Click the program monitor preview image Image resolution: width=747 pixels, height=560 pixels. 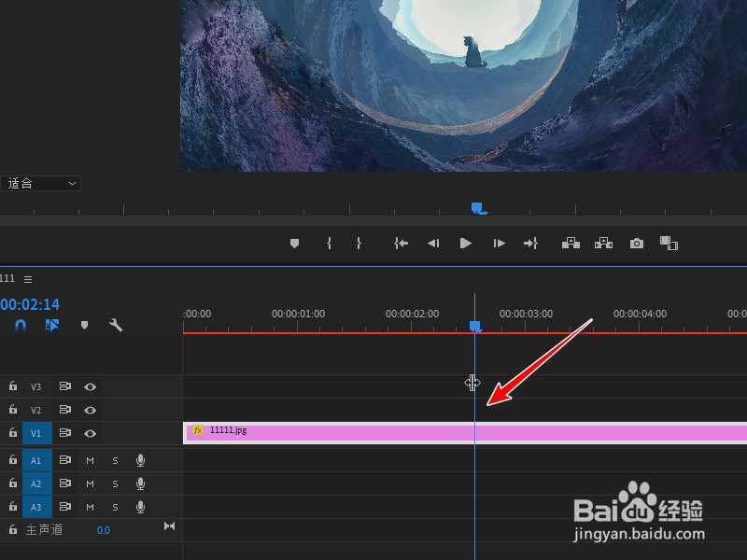point(463,86)
